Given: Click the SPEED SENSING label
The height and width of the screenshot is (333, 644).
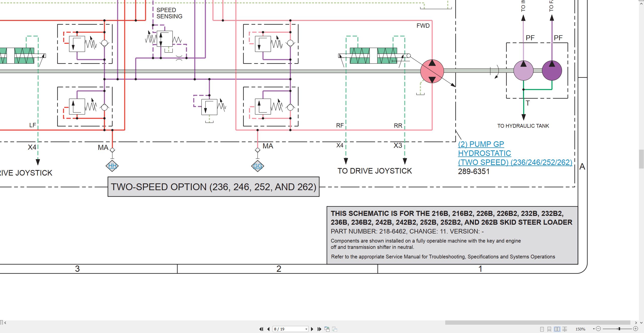Looking at the screenshot, I should coord(169,13).
